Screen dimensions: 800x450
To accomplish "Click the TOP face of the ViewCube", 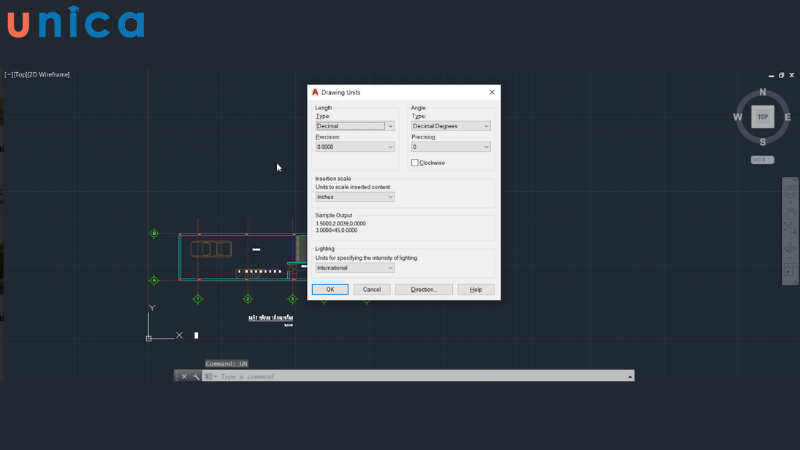I will [x=762, y=117].
